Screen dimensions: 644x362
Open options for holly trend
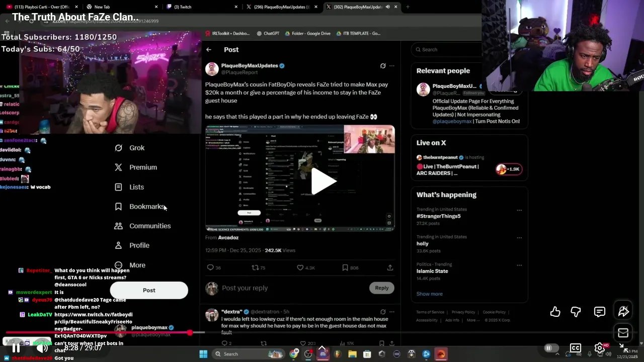(519, 238)
